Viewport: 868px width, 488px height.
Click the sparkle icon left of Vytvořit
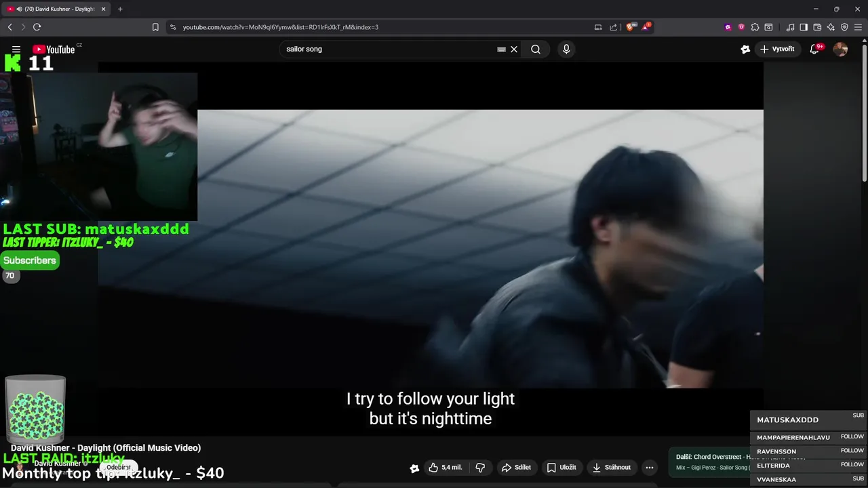[x=745, y=49]
